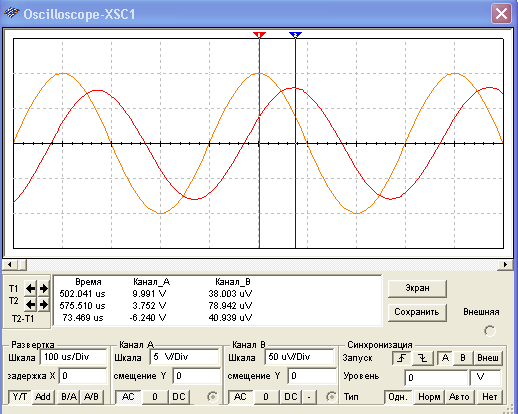Click the horizontal scrollbar right arrow
The width and height of the screenshot is (518, 414).
(x=505, y=264)
